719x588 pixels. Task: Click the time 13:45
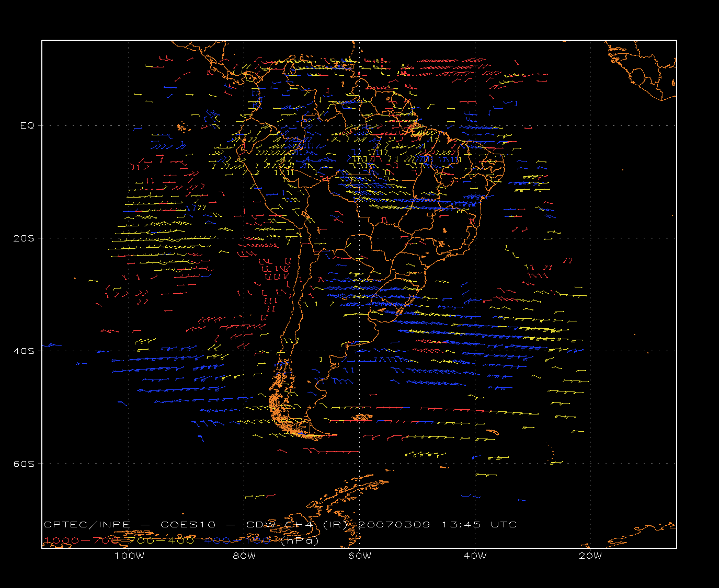461,524
